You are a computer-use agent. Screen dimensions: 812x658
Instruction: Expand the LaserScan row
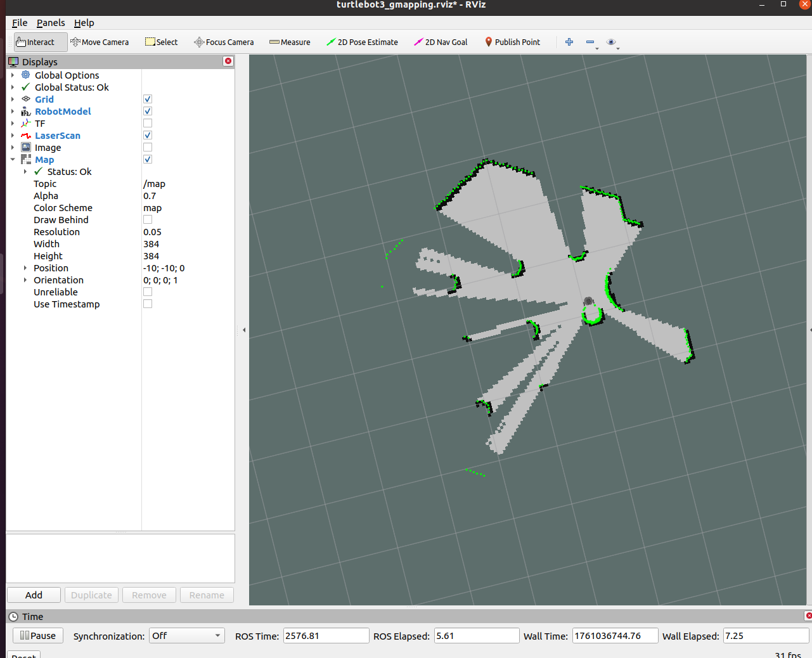(x=13, y=135)
